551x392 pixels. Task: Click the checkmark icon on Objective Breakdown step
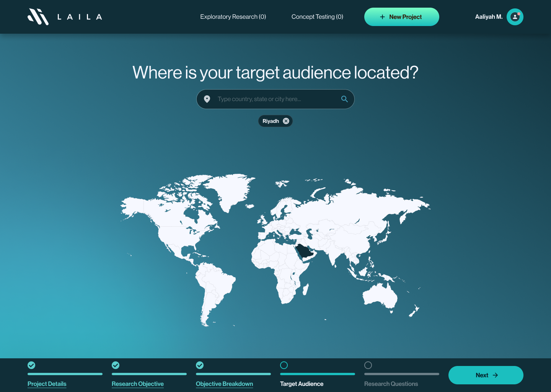200,365
